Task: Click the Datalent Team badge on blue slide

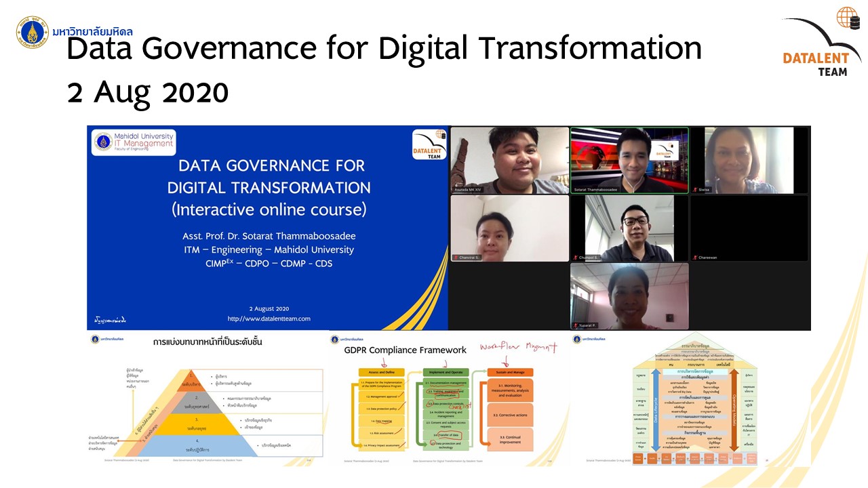Action: coord(429,144)
